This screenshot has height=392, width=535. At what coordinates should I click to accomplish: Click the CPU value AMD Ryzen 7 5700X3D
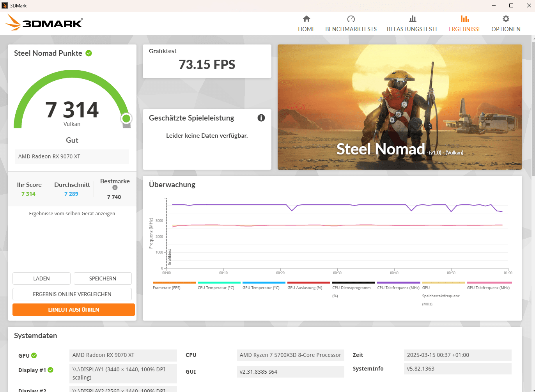291,355
